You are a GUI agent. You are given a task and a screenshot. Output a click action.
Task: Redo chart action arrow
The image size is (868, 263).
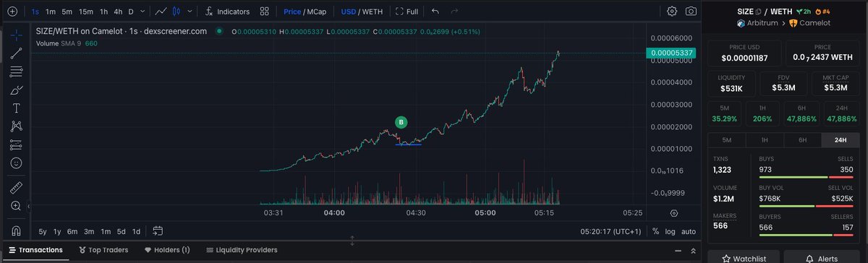[454, 12]
